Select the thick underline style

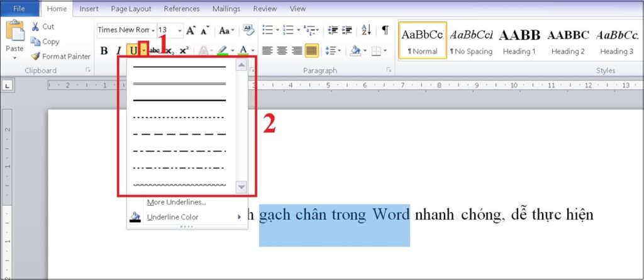179,100
